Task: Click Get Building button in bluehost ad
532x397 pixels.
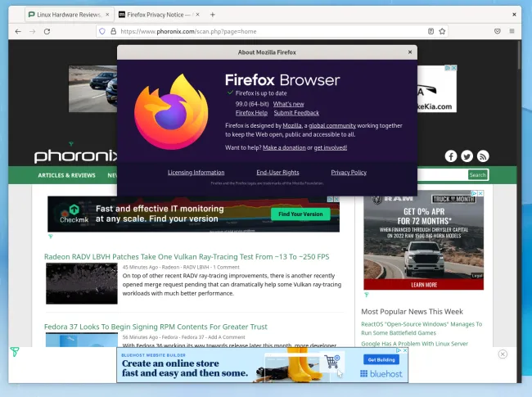Action: tap(381, 359)
